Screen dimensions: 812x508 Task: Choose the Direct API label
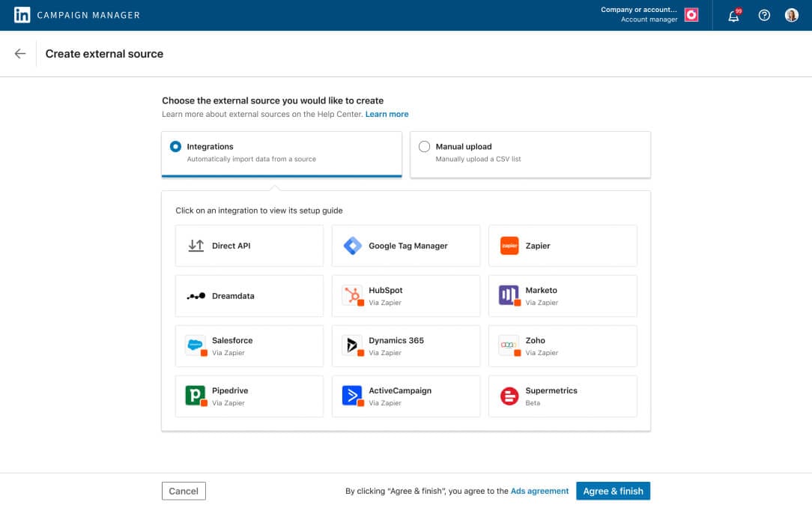click(231, 246)
